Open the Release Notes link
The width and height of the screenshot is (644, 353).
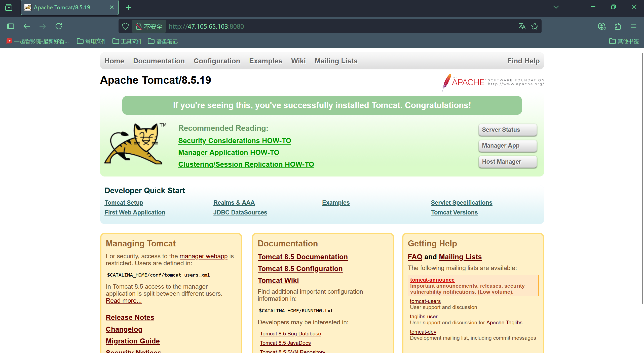[x=130, y=317]
